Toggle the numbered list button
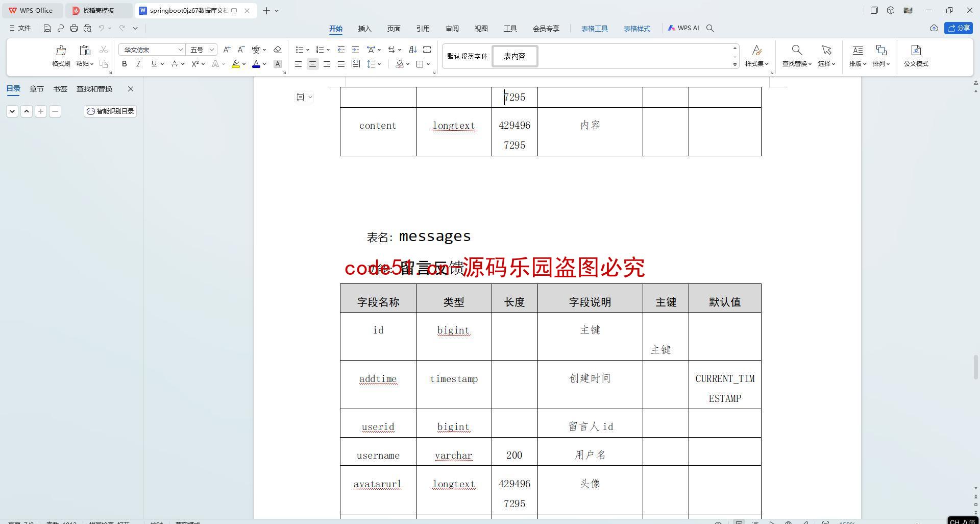The image size is (980, 524). (x=320, y=50)
